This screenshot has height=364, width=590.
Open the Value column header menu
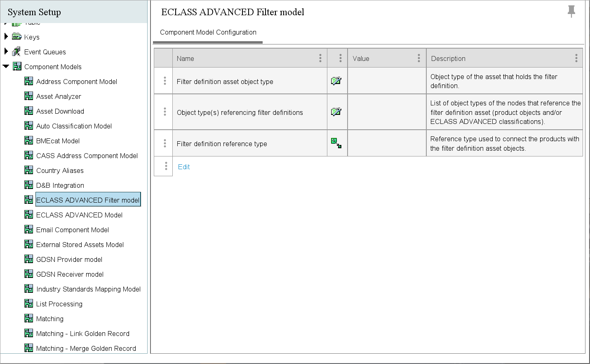[x=419, y=58]
